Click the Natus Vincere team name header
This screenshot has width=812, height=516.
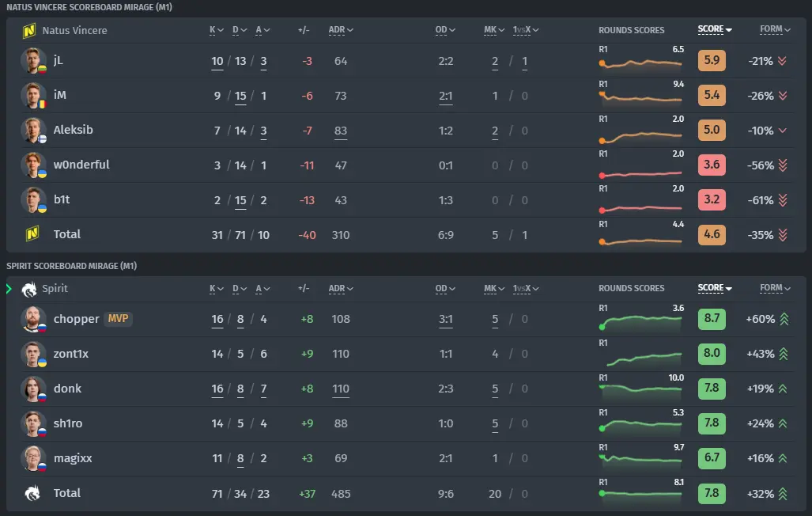click(x=74, y=31)
